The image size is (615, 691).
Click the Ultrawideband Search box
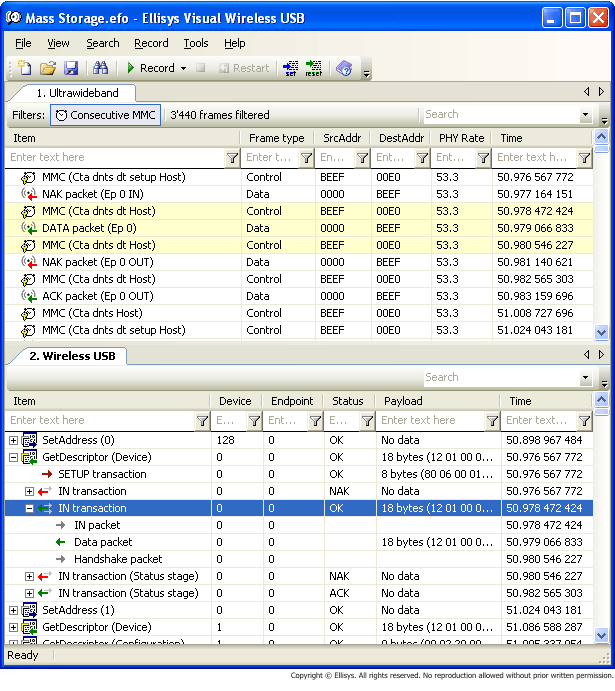pyautogui.click(x=500, y=115)
